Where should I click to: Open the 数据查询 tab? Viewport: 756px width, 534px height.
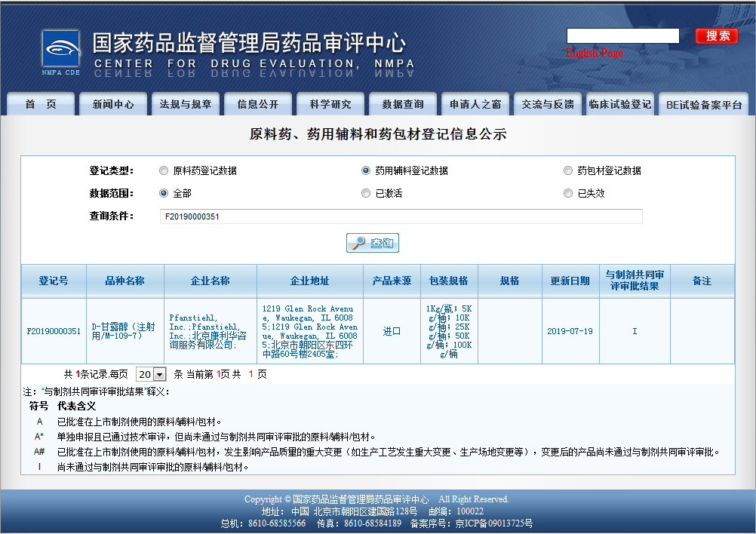[x=403, y=104]
